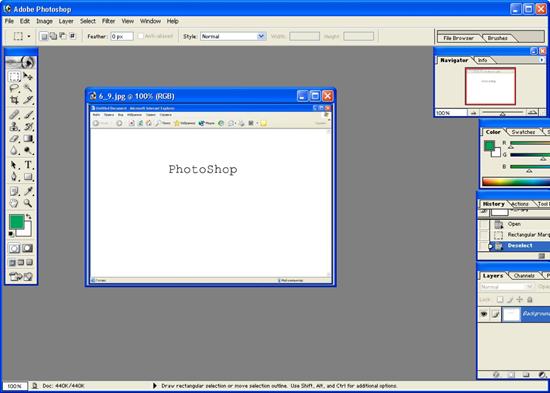Viewport: 550px width, 393px height.
Task: Set history brush source beside Open
Action: (x=484, y=224)
